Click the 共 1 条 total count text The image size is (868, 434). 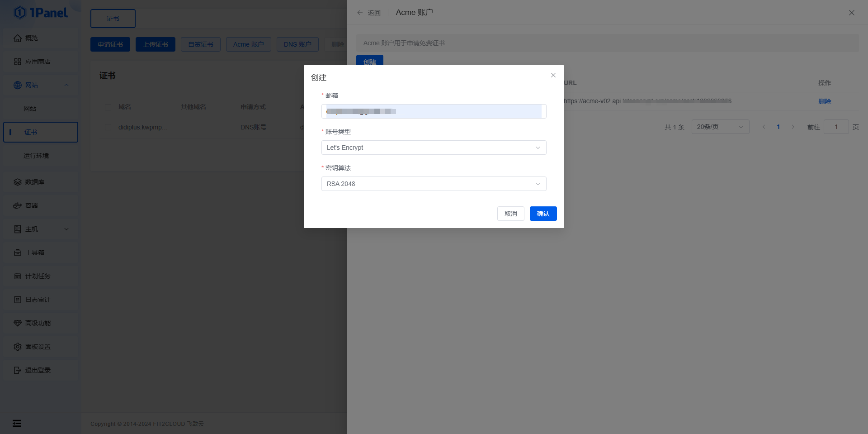tap(675, 127)
